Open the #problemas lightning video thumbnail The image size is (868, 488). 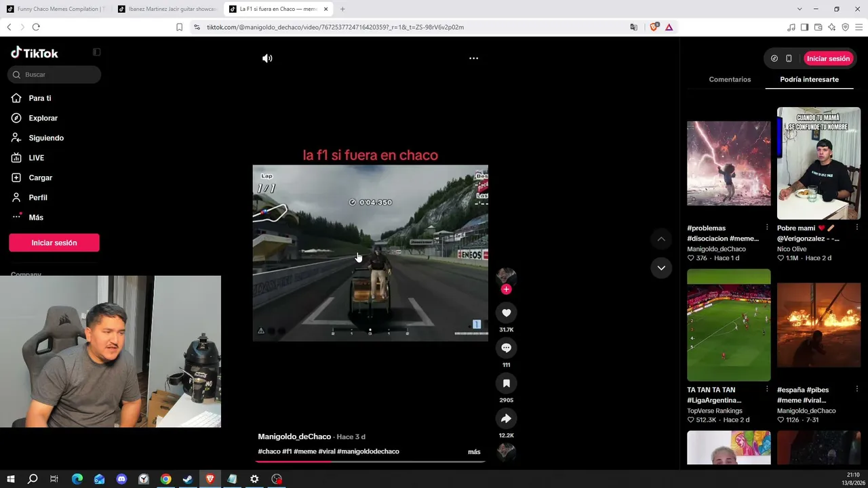(x=729, y=163)
